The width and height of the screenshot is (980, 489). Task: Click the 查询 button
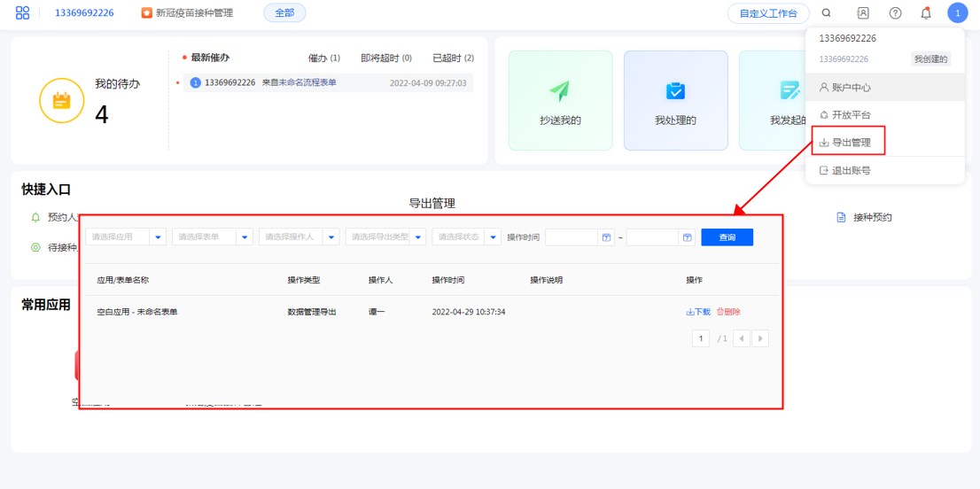[727, 237]
